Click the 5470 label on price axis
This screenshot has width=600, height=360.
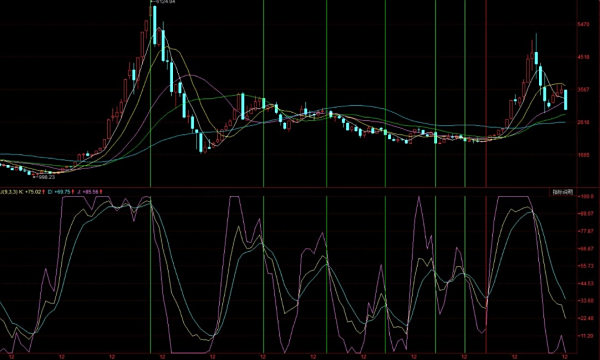pyautogui.click(x=584, y=24)
